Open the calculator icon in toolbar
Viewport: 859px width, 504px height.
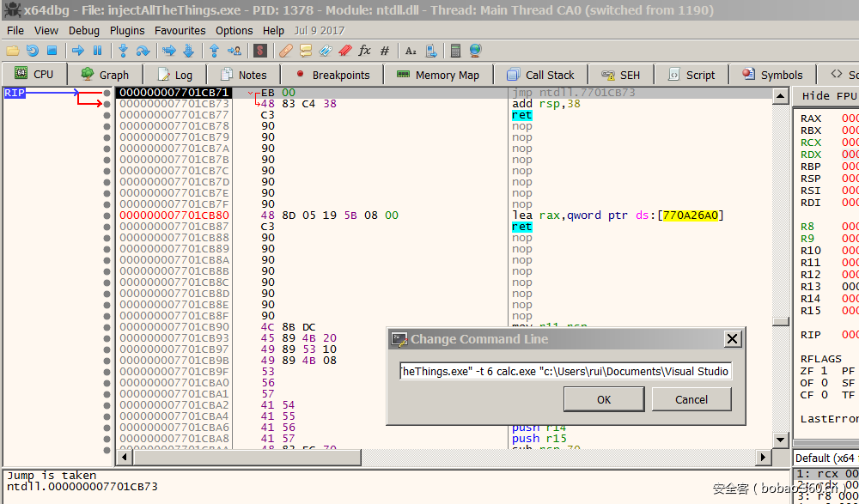click(455, 51)
